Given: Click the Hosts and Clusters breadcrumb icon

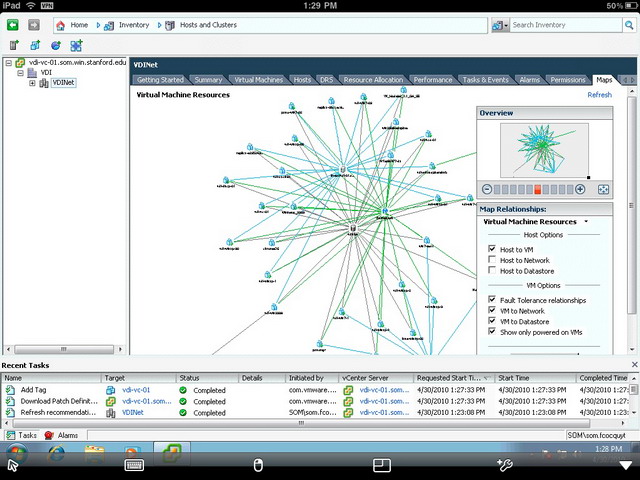Looking at the screenshot, I should (x=170, y=26).
